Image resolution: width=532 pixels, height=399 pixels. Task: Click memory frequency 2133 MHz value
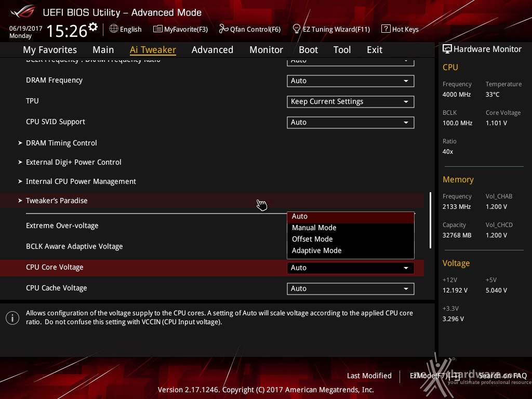457,207
